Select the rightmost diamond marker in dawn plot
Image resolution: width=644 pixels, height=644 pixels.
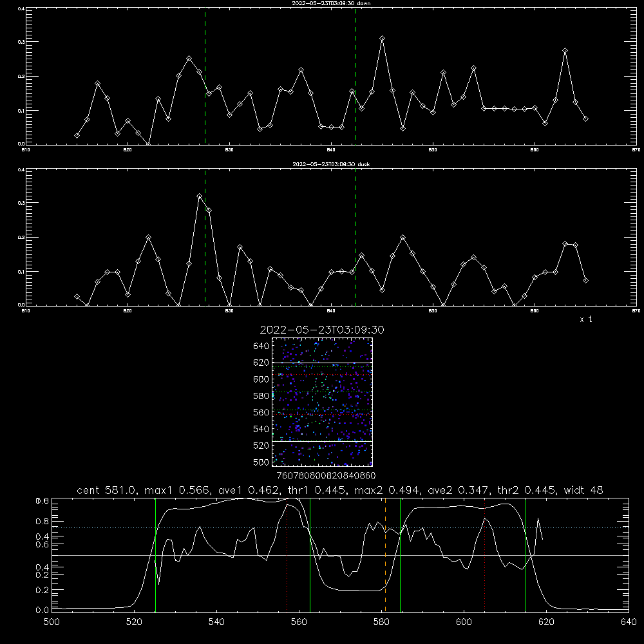click(x=585, y=118)
